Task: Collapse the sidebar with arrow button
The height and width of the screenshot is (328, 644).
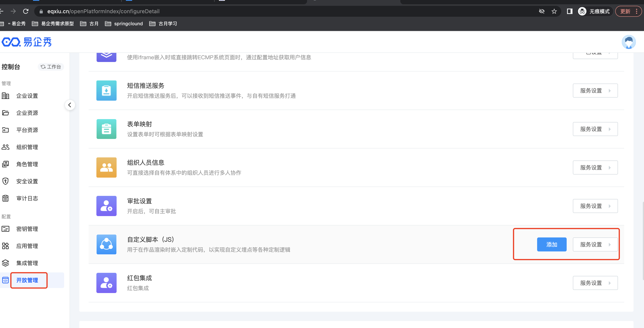Action: pyautogui.click(x=70, y=105)
